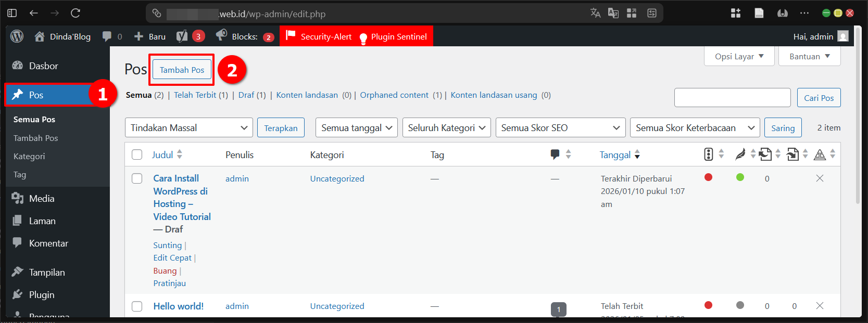The width and height of the screenshot is (868, 323).
Task: Go back with browser arrow
Action: pos(34,13)
